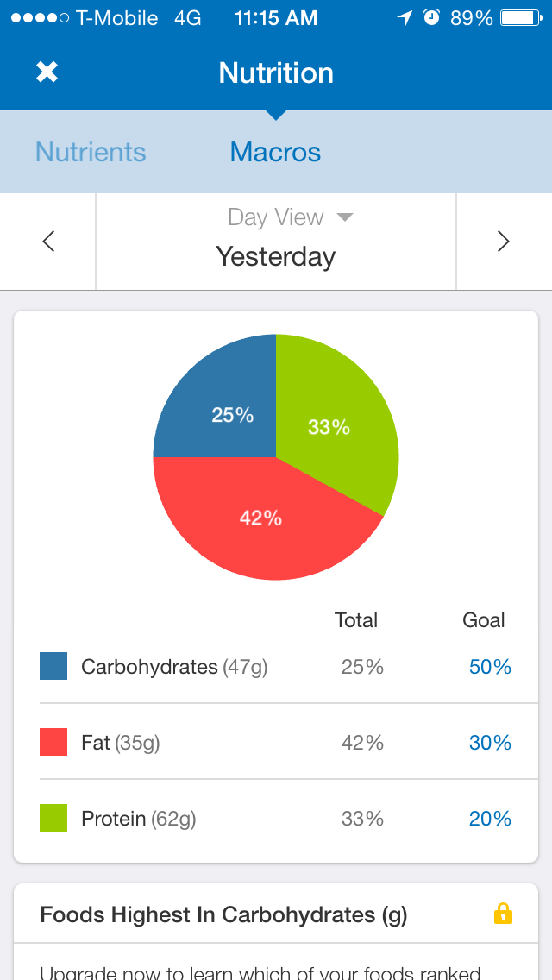Image resolution: width=552 pixels, height=980 pixels.
Task: Tap the green Protein color swatch
Action: pyautogui.click(x=53, y=819)
